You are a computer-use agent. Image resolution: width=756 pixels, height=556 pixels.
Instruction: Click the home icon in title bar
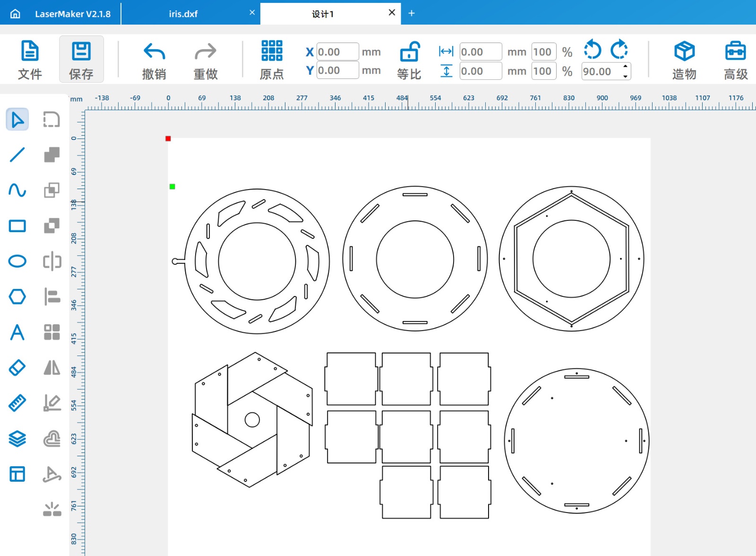(15, 14)
